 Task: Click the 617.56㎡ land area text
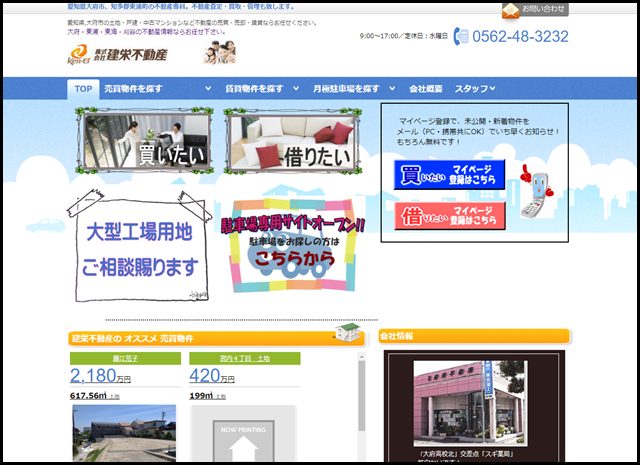click(x=88, y=396)
